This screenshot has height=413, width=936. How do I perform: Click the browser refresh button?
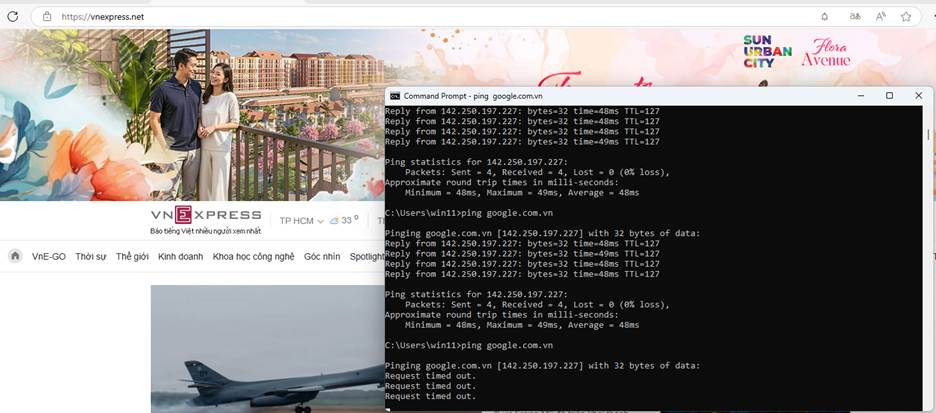(12, 16)
